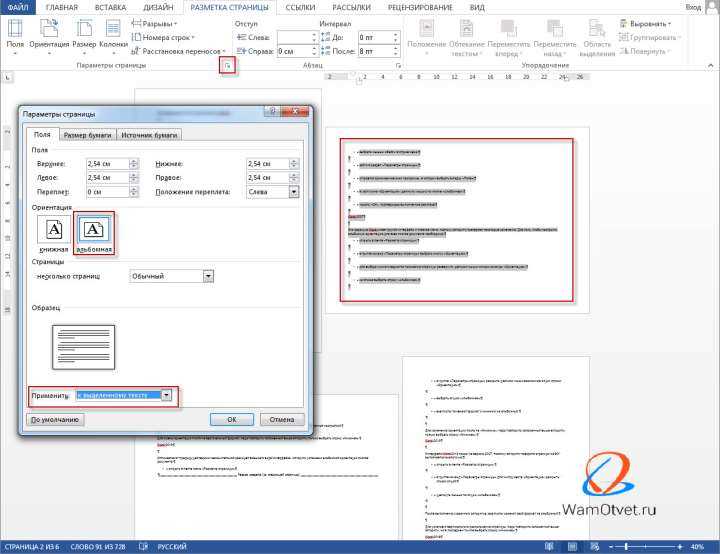This screenshot has width=720, height=554.
Task: Select the Размер бумаги dialog tab
Action: point(88,135)
